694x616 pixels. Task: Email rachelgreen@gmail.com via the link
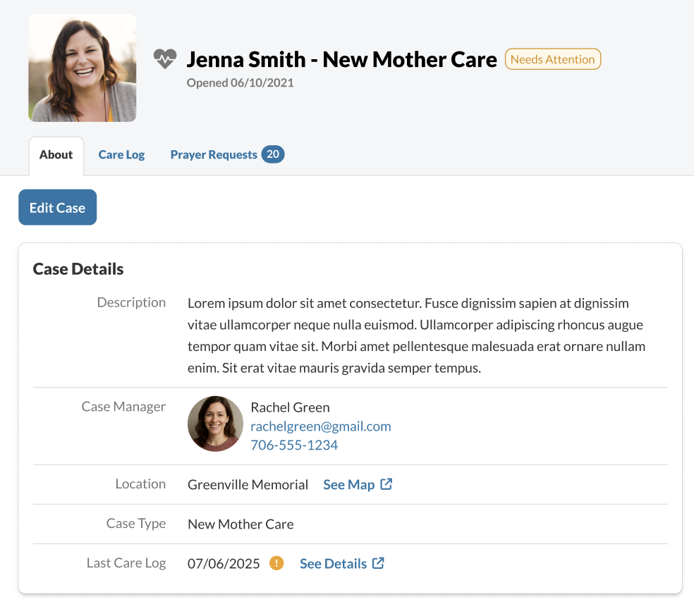[321, 426]
